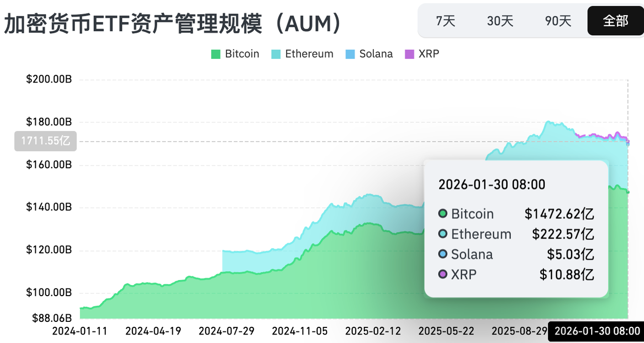
Task: Click the 2025-02-12 x-axis date label
Action: 373,331
